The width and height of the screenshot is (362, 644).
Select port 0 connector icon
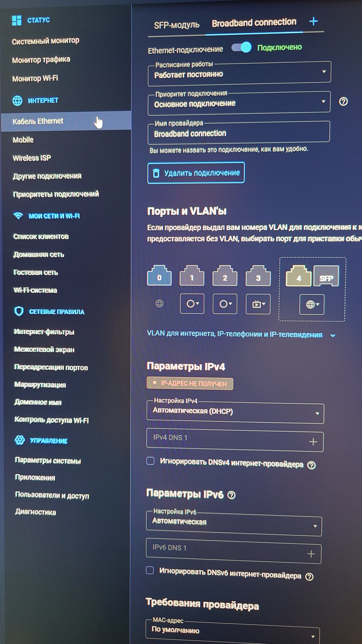point(159,275)
